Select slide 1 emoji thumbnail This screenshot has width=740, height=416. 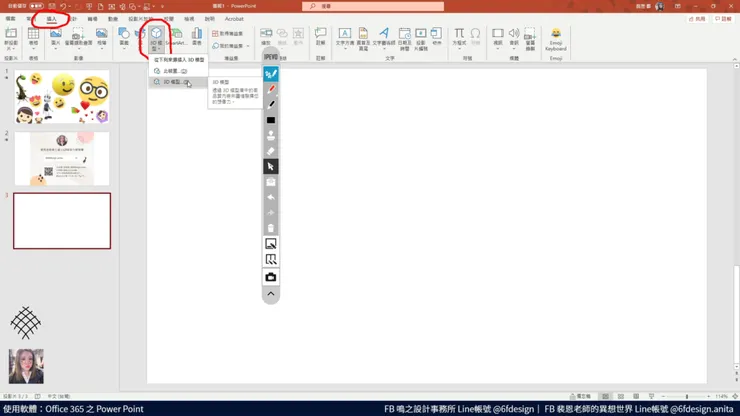pos(62,97)
